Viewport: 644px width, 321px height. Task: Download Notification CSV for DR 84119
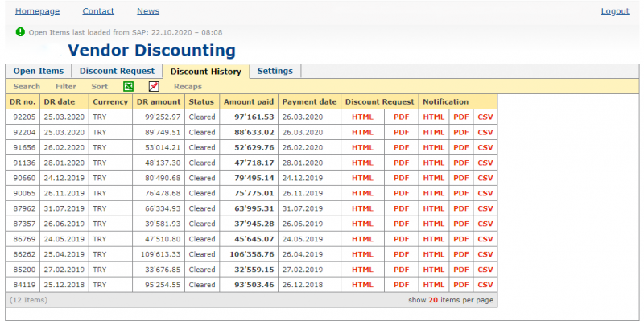coord(485,285)
